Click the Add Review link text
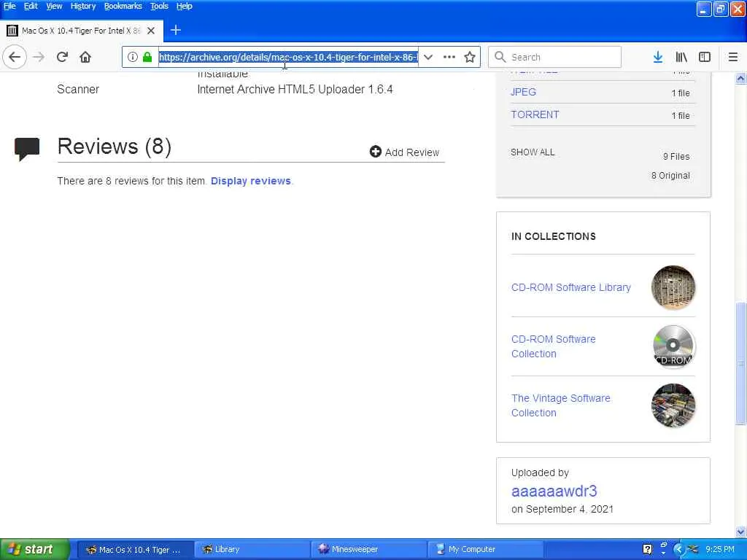747x560 pixels. click(412, 152)
